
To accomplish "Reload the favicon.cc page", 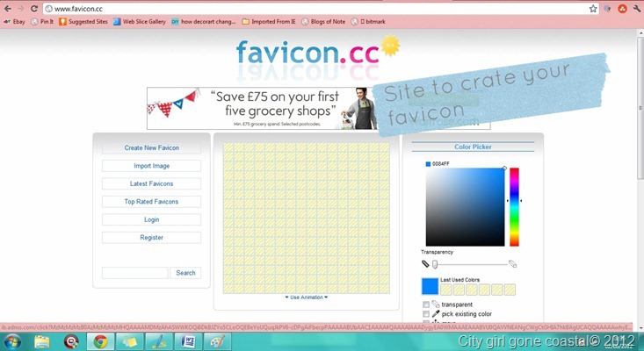I will [x=34, y=8].
